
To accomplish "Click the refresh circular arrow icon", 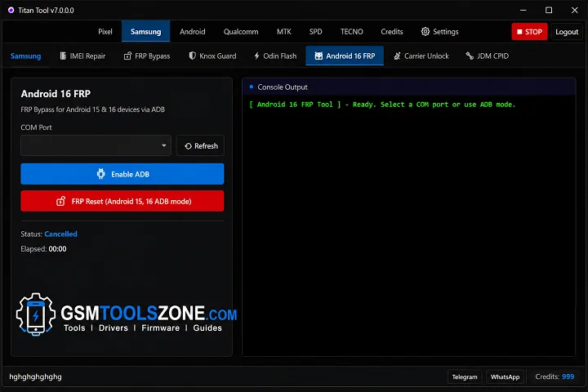I will tap(188, 146).
